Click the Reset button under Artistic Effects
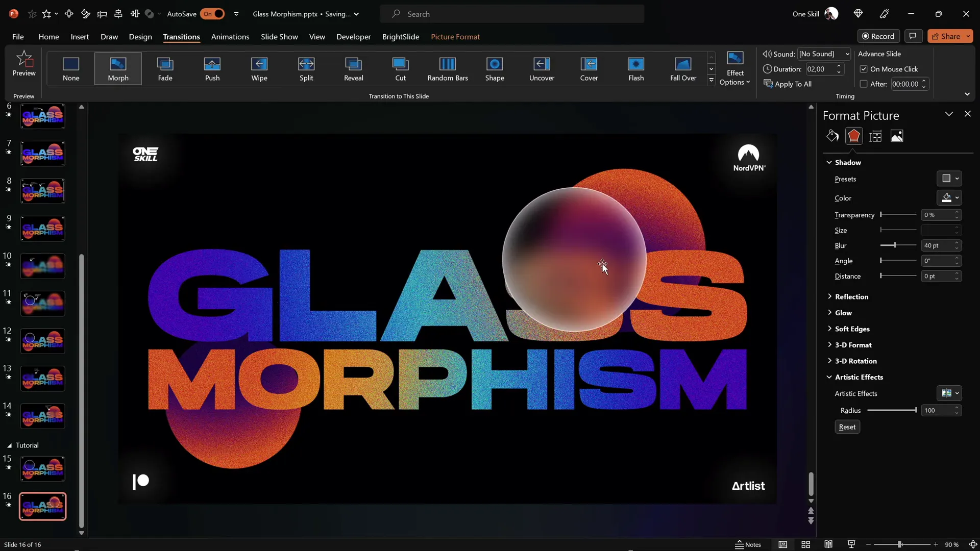 [x=847, y=427]
